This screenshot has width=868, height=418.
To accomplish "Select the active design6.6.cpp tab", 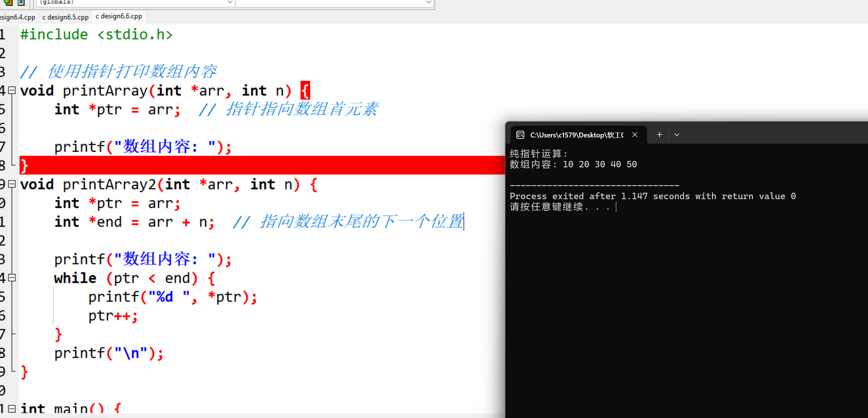I will point(119,16).
